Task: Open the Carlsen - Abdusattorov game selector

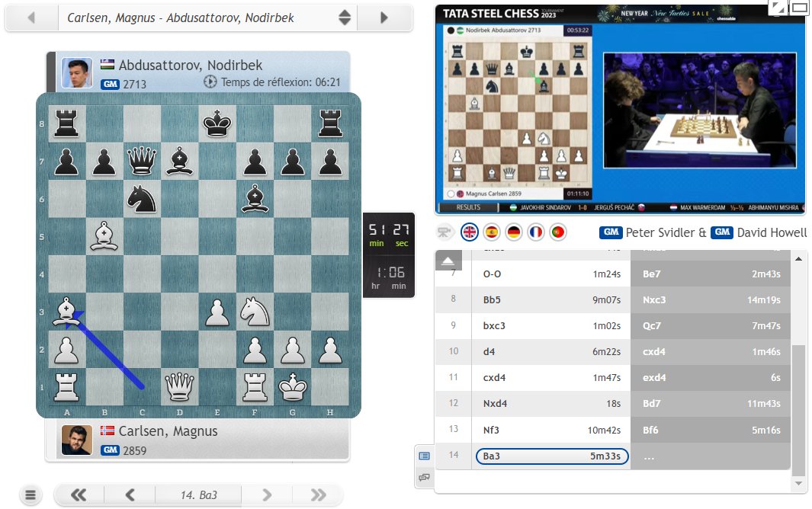Action: tap(207, 18)
